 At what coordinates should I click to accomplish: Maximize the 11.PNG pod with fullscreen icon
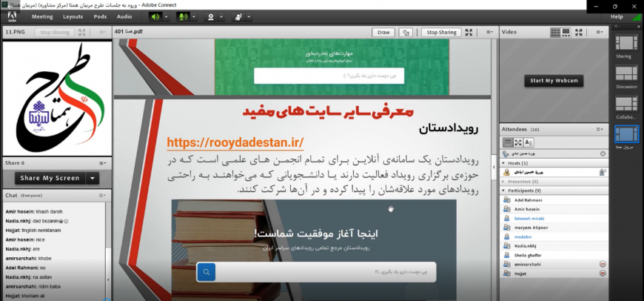[81, 33]
